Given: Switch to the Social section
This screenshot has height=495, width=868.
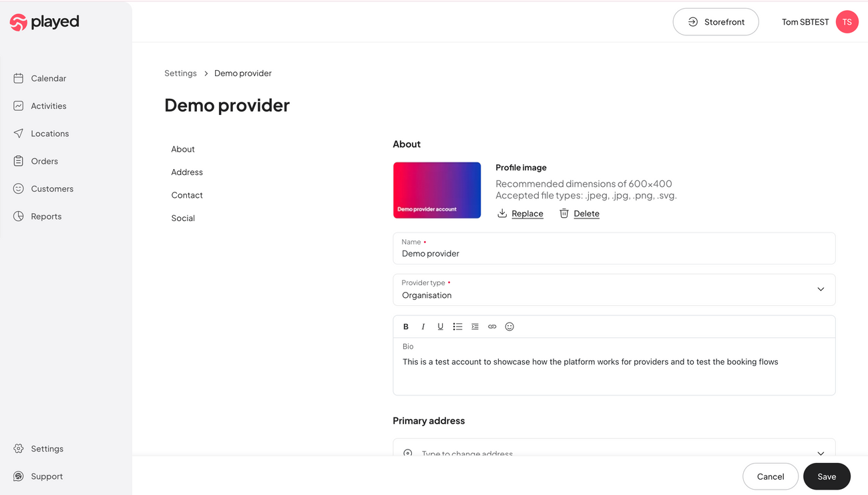Looking at the screenshot, I should (x=183, y=218).
